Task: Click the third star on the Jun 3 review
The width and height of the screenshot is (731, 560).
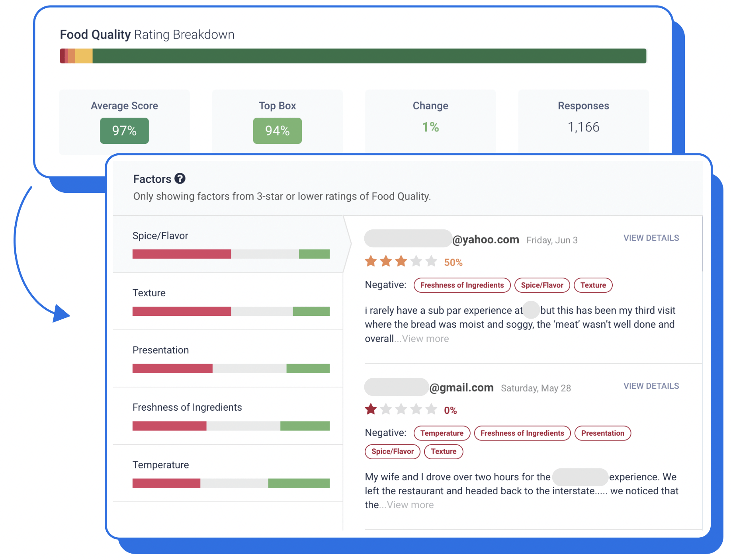Action: pos(401,262)
